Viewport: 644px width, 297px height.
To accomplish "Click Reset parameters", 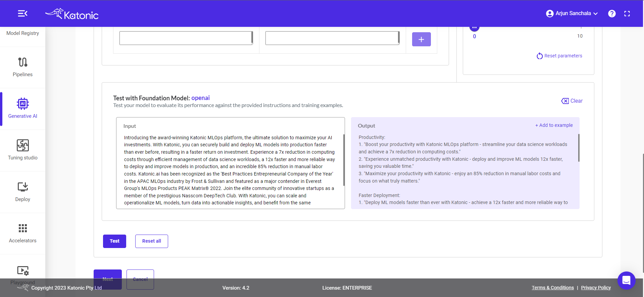I will click(559, 56).
